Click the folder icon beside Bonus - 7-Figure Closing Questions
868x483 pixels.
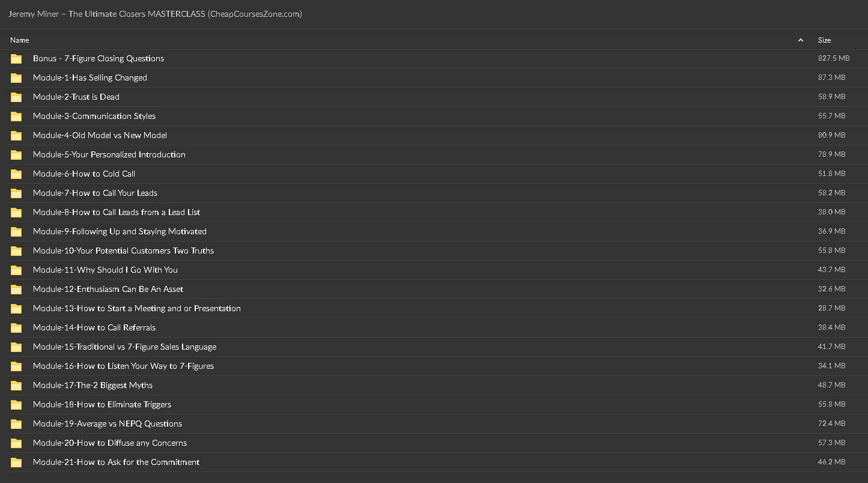click(x=16, y=59)
